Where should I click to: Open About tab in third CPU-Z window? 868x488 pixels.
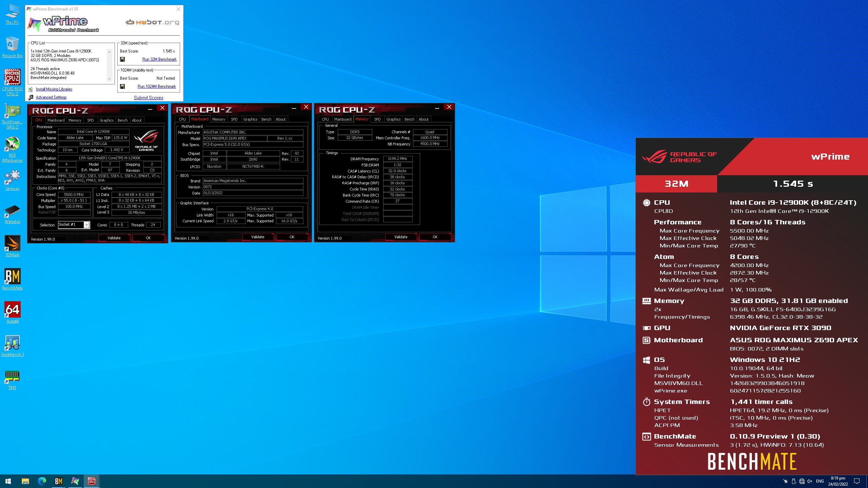coord(423,119)
